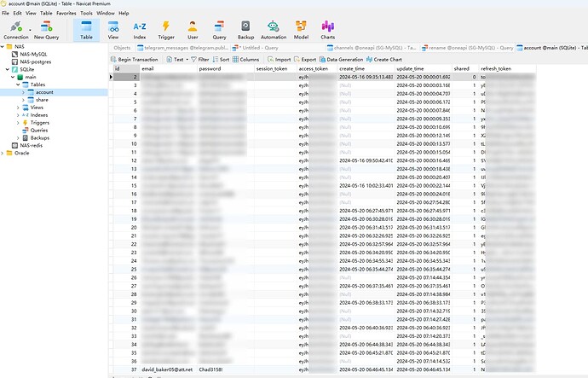Select the Table objects toolbar button
The width and height of the screenshot is (588, 378).
(x=86, y=30)
